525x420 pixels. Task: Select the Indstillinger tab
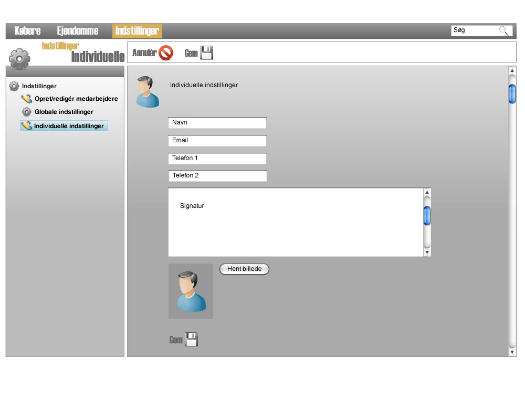click(137, 31)
